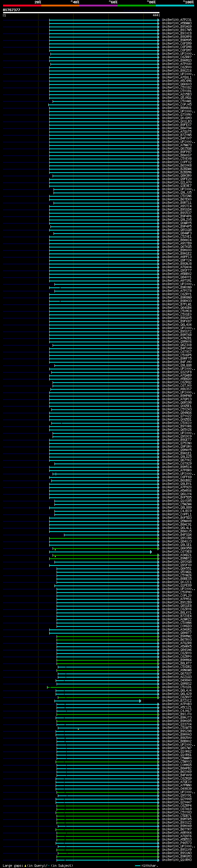Choose hit UniRef100_B9GMP8

176,37
